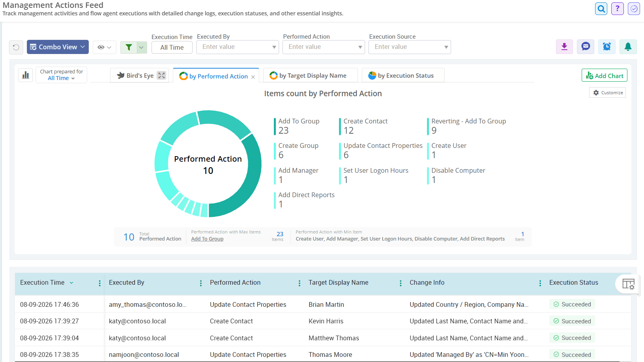
Task: Open Execution Time column options menu
Action: pyautogui.click(x=99, y=283)
